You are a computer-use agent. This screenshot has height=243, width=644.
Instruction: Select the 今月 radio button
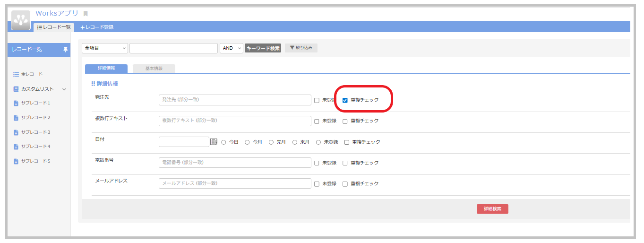pyautogui.click(x=247, y=142)
